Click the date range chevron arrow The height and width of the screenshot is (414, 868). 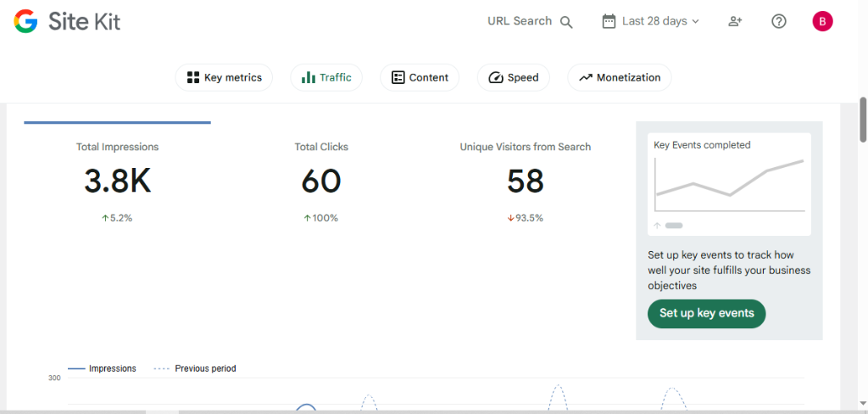[x=696, y=21]
